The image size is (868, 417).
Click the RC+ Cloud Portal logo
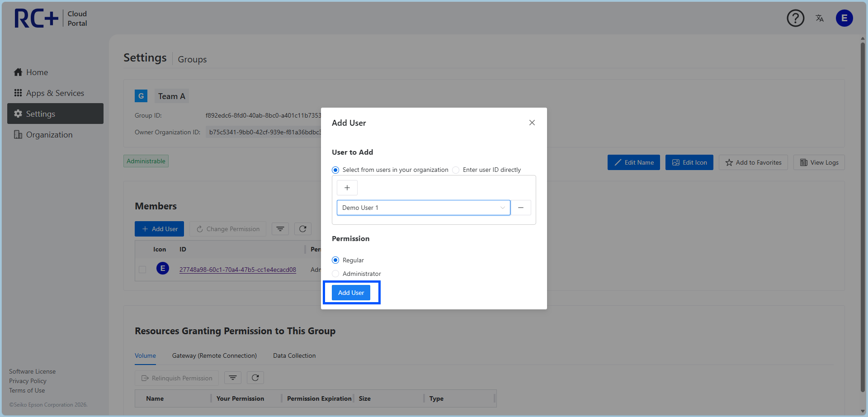pos(51,19)
